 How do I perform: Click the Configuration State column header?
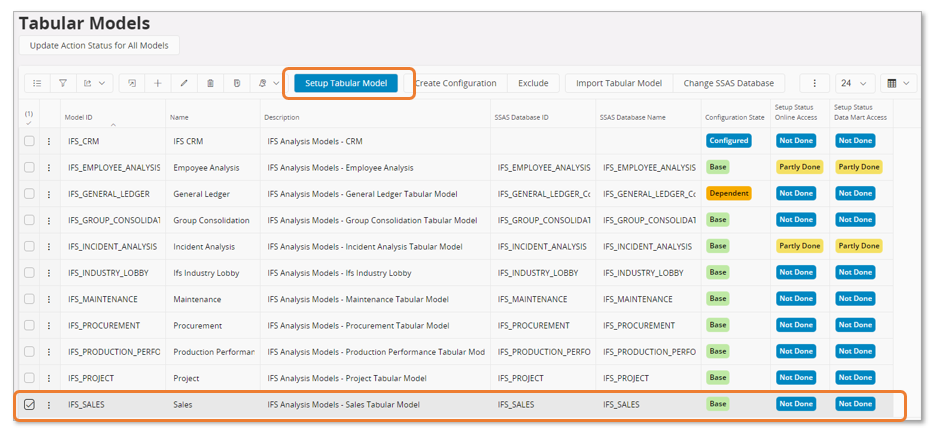734,117
